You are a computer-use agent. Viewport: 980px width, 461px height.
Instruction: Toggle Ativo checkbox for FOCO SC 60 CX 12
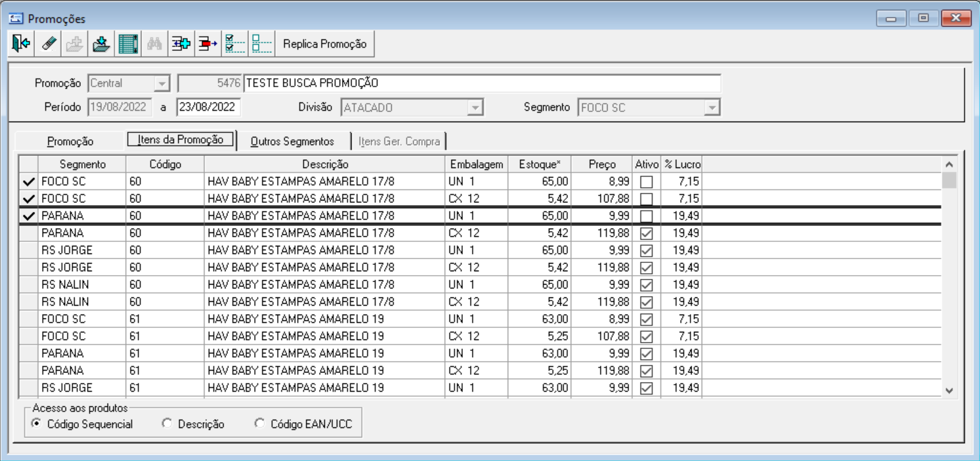646,199
